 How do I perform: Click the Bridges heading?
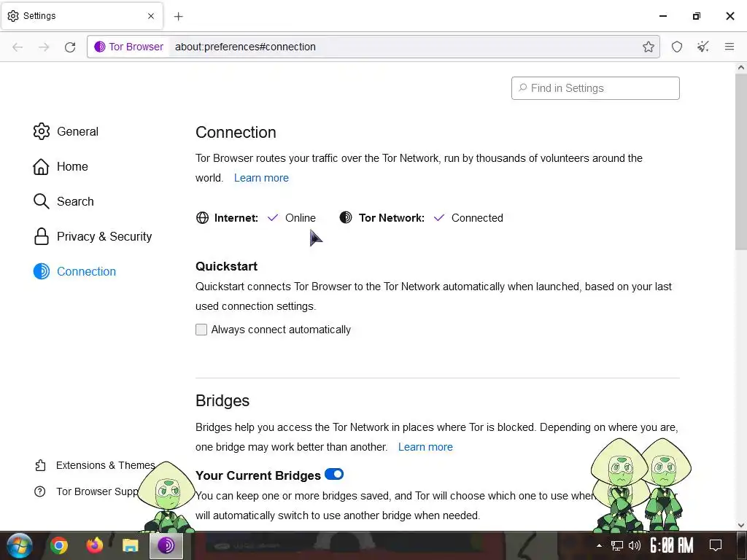tap(222, 400)
